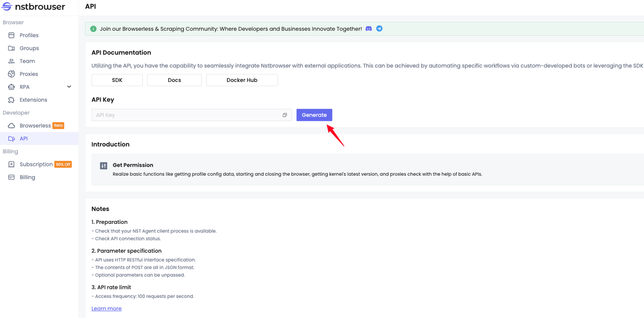Click the nstbrowser logo icon
This screenshot has height=318, width=644.
click(7, 7)
